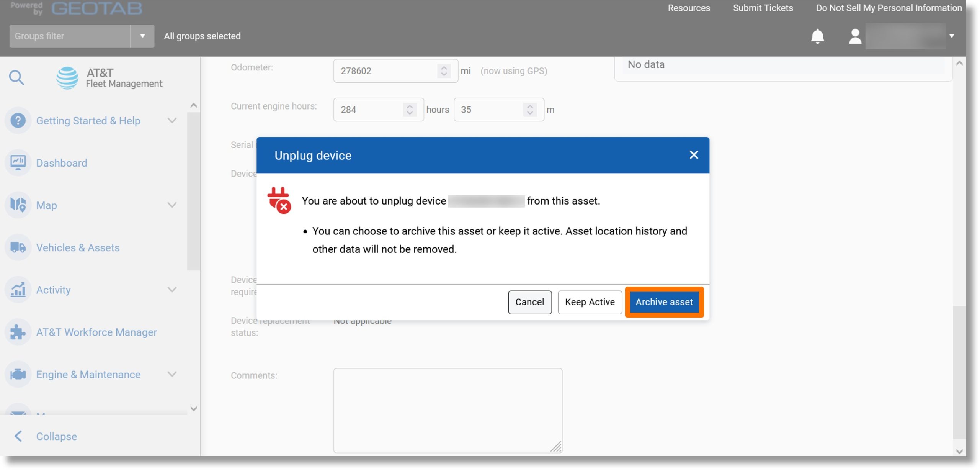Click the Collapse sidebar label
Image resolution: width=980 pixels, height=470 pixels.
(x=57, y=436)
